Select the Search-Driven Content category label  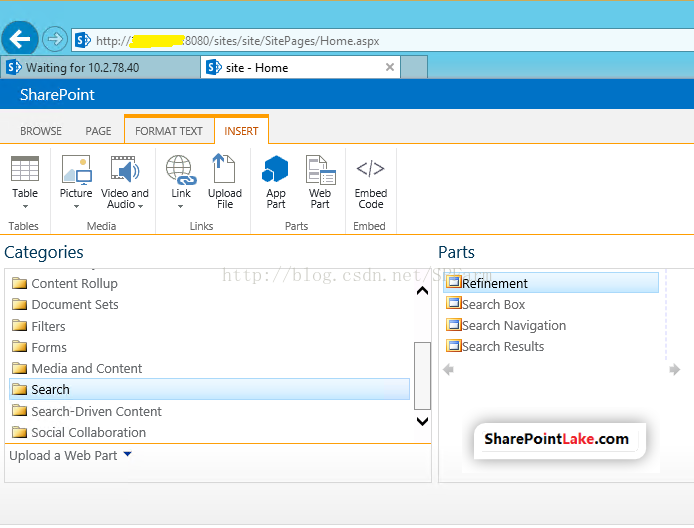point(96,411)
